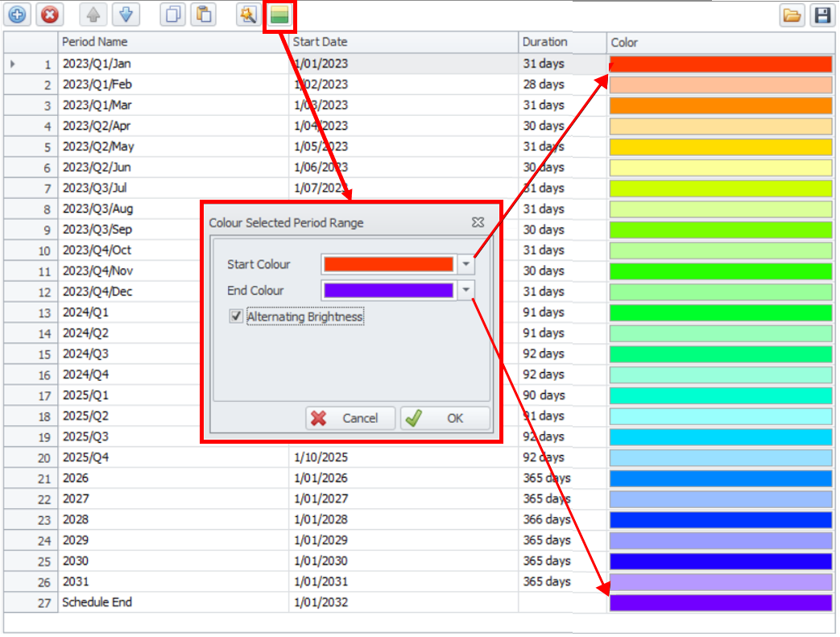The height and width of the screenshot is (637, 840).
Task: Click the grey move up arrow icon
Action: pos(93,14)
